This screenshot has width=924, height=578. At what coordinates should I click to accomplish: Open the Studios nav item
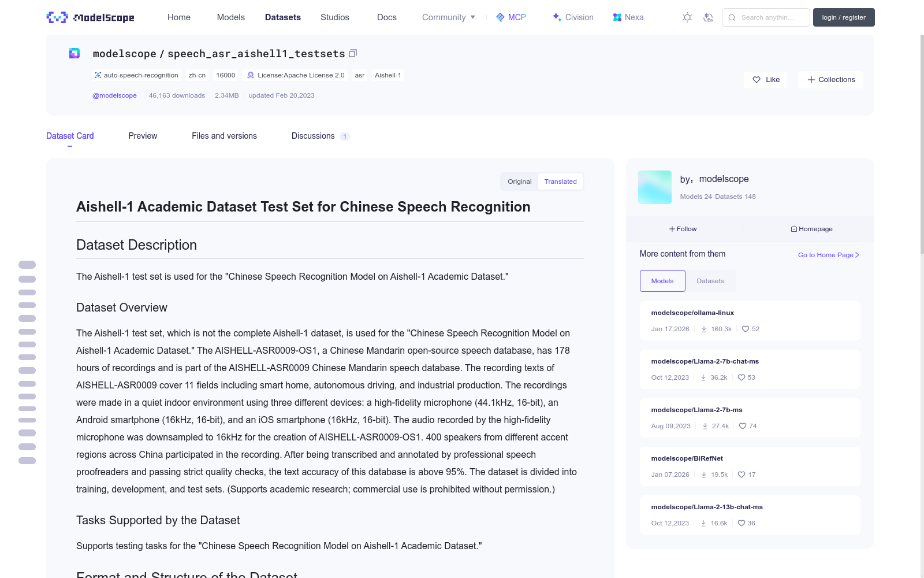coord(335,17)
